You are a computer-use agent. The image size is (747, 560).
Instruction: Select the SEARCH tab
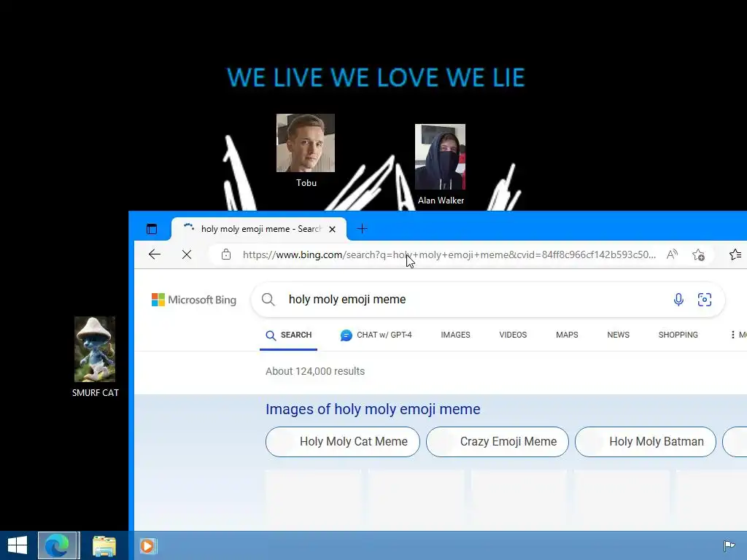point(289,335)
